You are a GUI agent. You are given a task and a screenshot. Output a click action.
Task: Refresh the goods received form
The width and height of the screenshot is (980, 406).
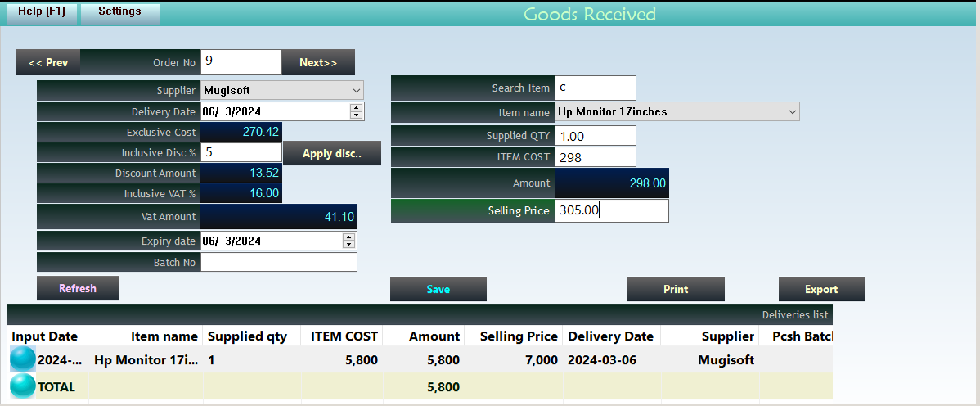[78, 288]
